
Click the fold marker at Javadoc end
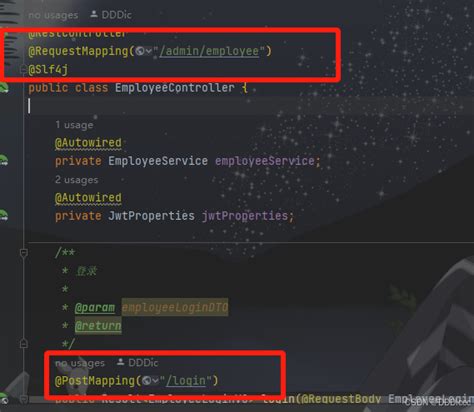[x=23, y=343]
